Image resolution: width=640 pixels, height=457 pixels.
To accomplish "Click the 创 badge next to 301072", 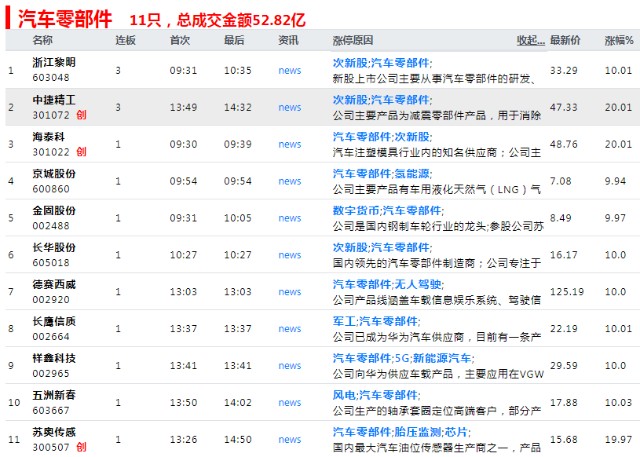I will tap(82, 115).
